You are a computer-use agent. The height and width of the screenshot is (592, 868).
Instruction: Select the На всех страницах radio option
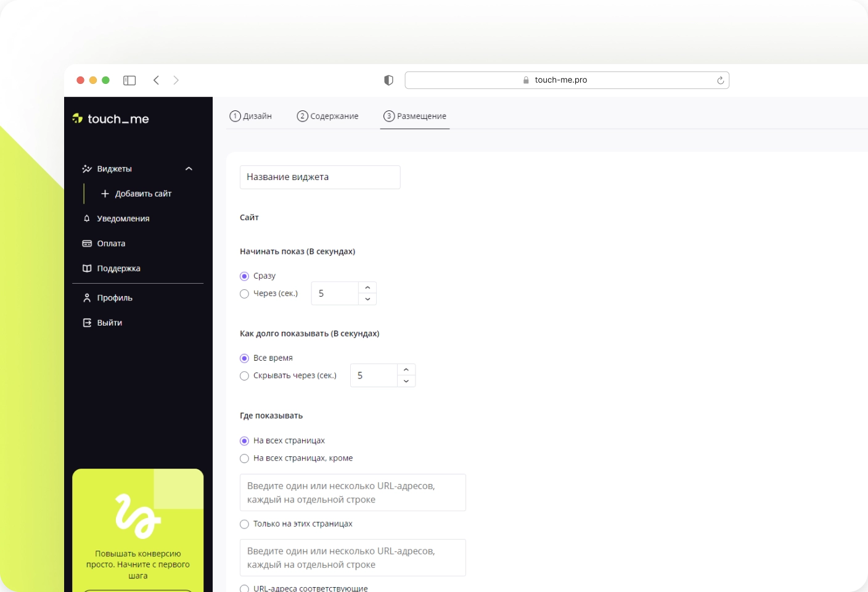244,441
